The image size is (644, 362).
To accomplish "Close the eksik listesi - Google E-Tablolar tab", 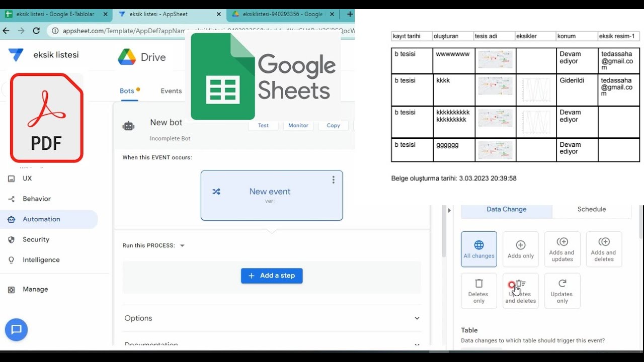I will click(x=105, y=15).
